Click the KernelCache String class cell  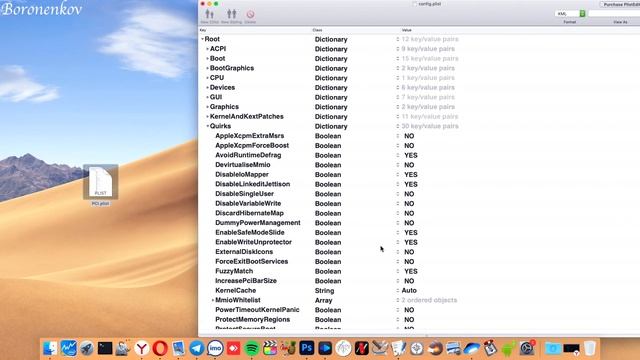324,291
